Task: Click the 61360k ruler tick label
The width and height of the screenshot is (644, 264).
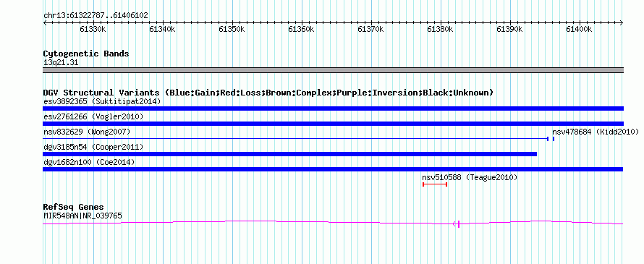Action: (x=302, y=29)
